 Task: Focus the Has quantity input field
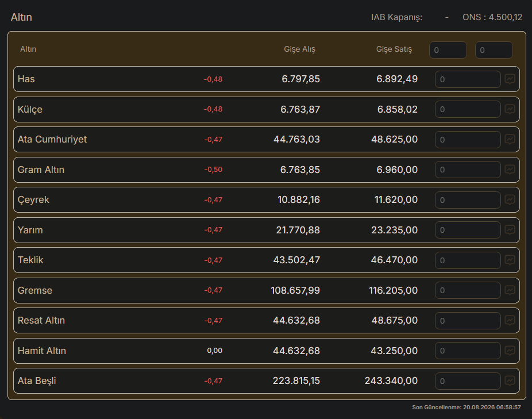[468, 79]
